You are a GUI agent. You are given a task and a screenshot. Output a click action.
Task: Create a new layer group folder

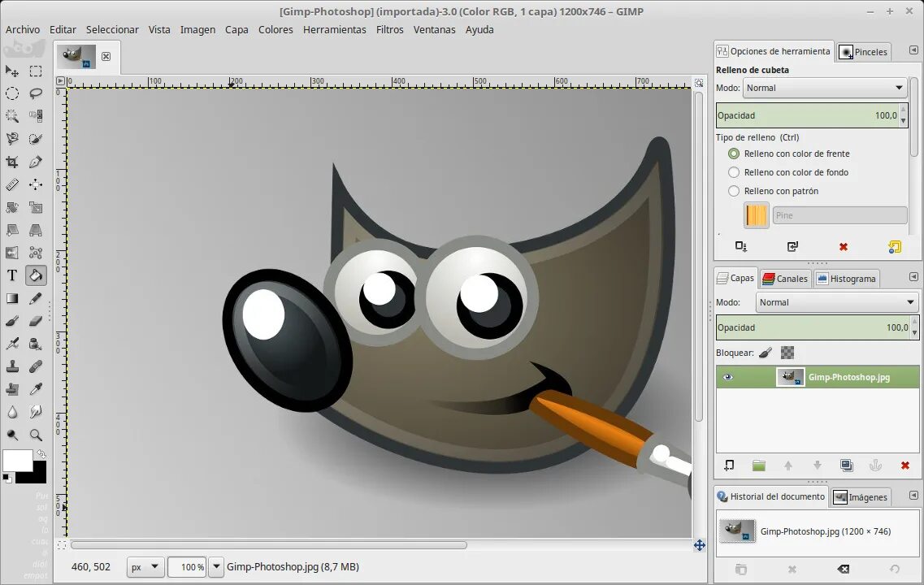[759, 466]
